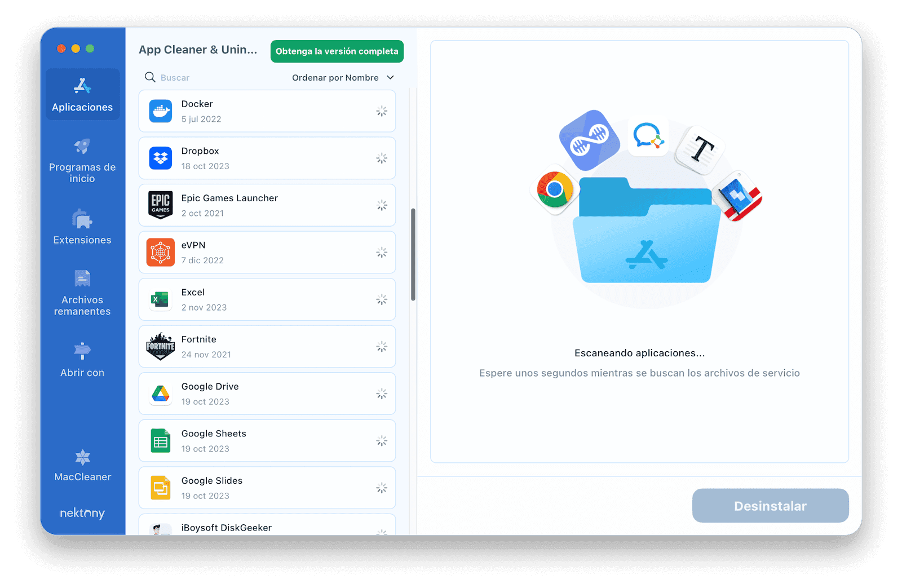
Task: Click the Excel loading spinner
Action: point(382,299)
